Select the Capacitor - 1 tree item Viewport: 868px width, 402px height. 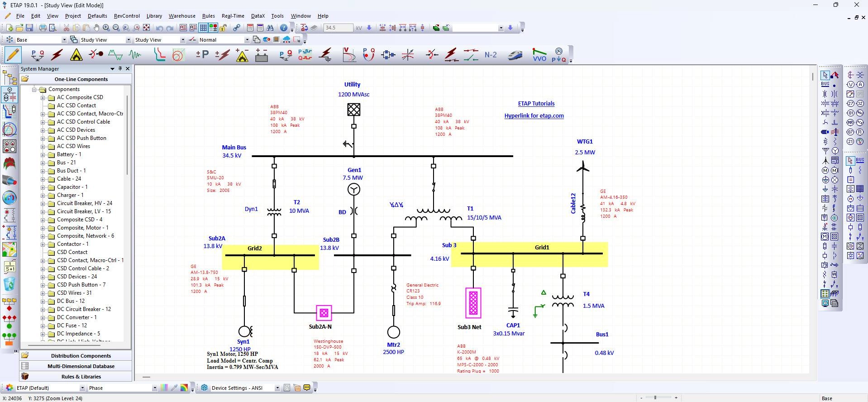coord(72,187)
